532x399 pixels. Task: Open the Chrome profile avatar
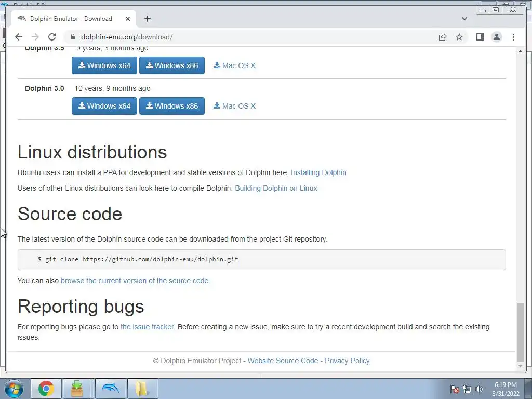[496, 37]
